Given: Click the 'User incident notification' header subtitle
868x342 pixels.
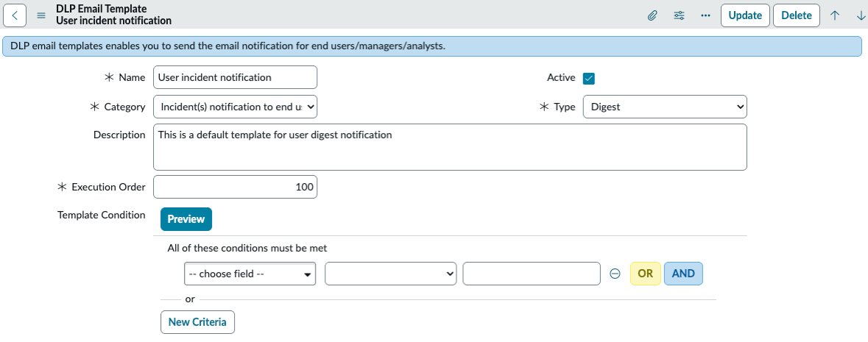Looking at the screenshot, I should click(x=113, y=21).
